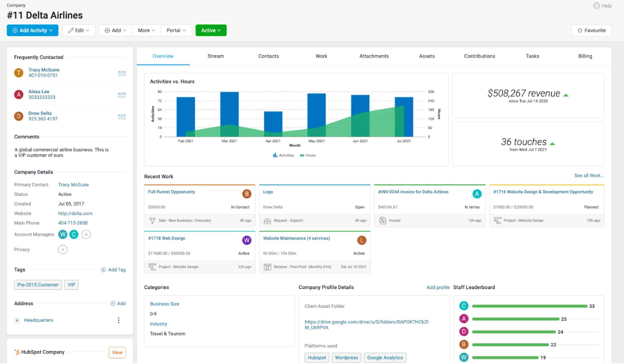Screen dimensions: 624x364
Task: Toggle the Hours series in the chart legend
Action: click(308, 155)
